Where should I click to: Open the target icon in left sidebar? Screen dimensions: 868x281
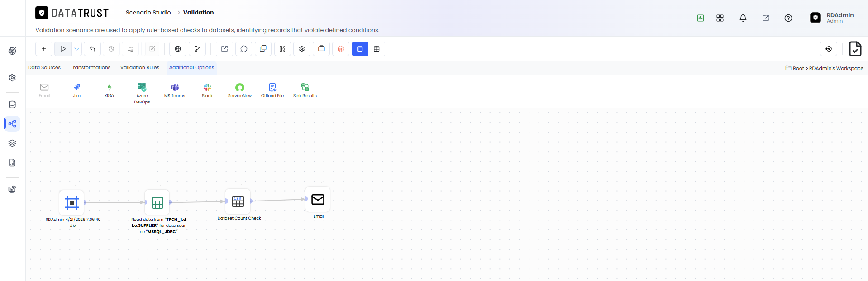pos(12,51)
